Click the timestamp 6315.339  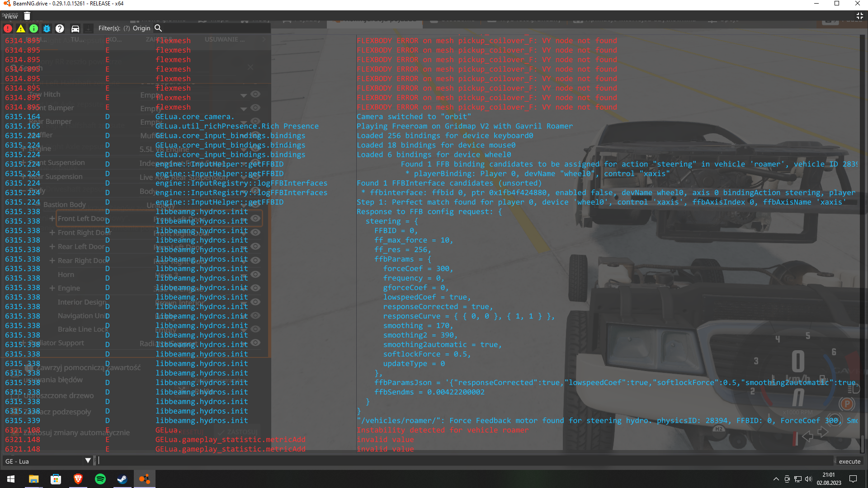coord(23,420)
